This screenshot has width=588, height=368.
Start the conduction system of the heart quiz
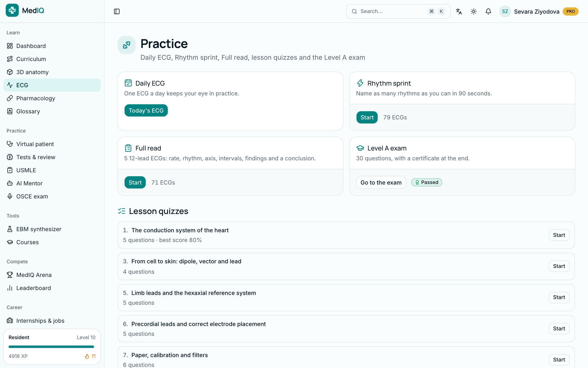click(559, 235)
